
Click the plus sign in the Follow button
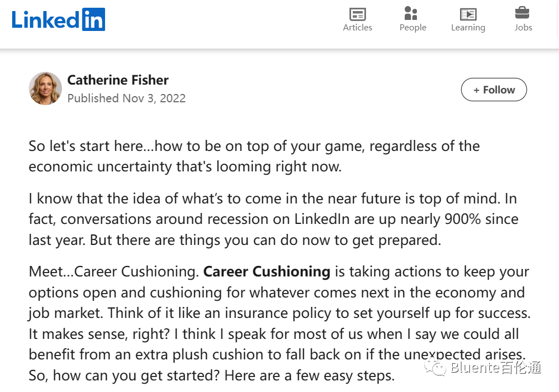pyautogui.click(x=476, y=90)
